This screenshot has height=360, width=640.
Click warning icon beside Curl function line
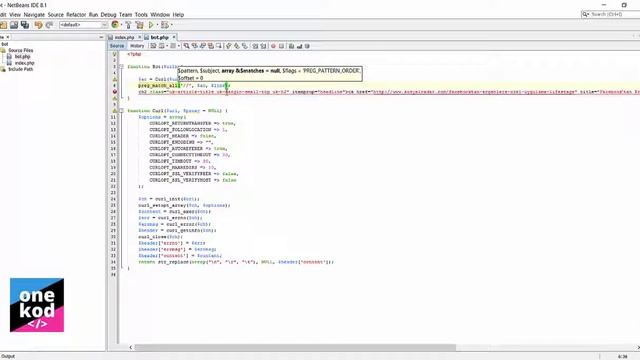[x=115, y=111]
